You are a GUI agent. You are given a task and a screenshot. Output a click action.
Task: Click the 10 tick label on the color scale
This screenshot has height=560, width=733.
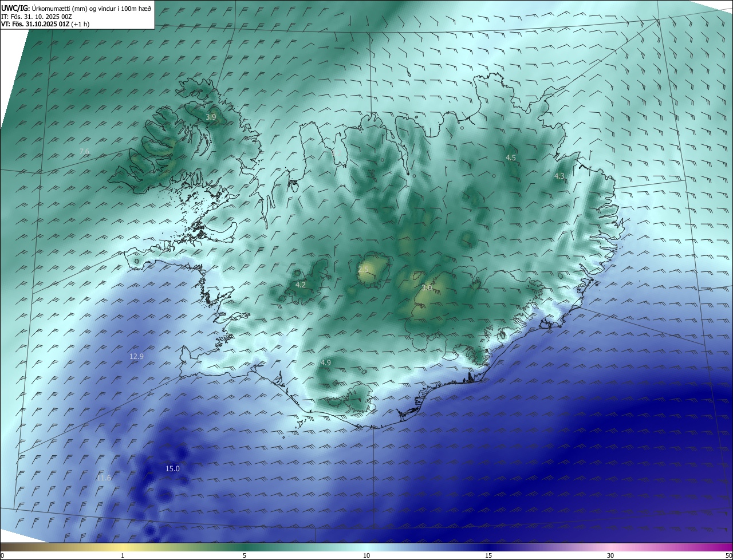366,555
